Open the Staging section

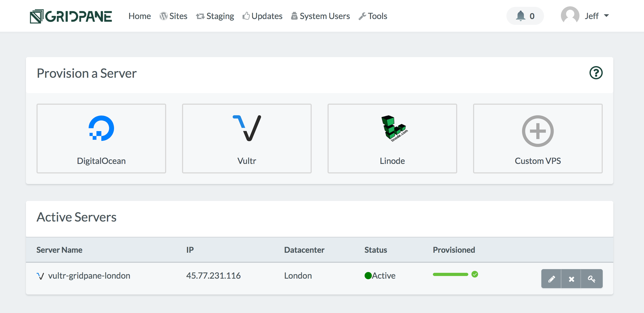coord(215,16)
